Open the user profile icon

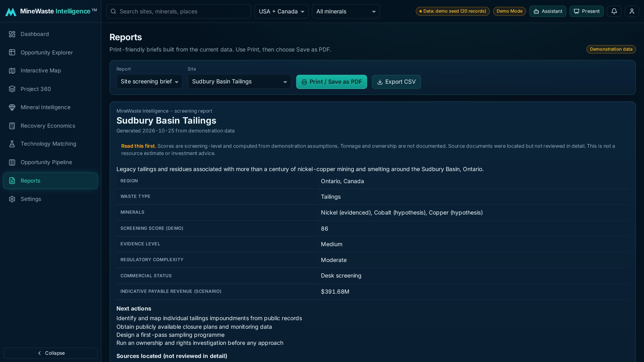(632, 11)
